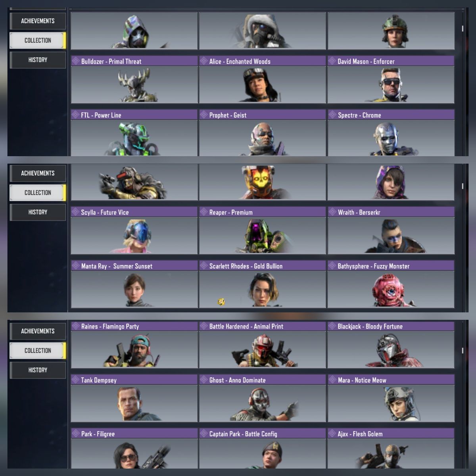The image size is (476, 476).
Task: Choose the Tank Dempsey character portrait
Action: [x=134, y=403]
